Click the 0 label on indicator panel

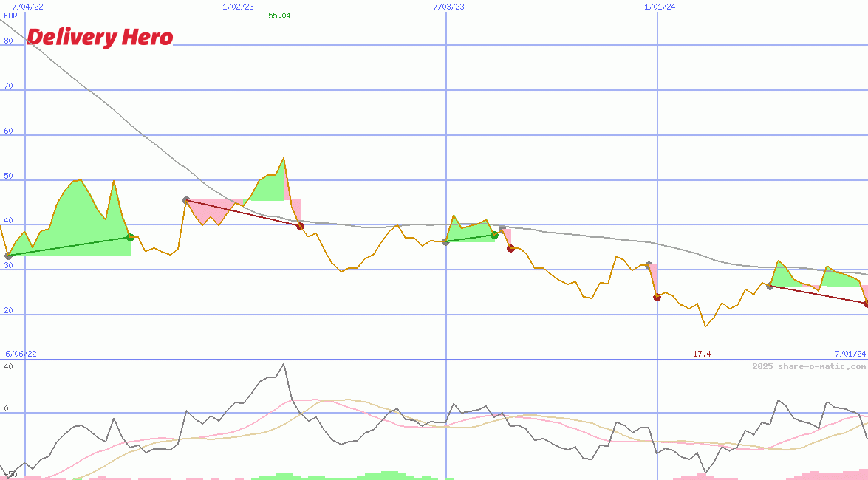(x=7, y=408)
